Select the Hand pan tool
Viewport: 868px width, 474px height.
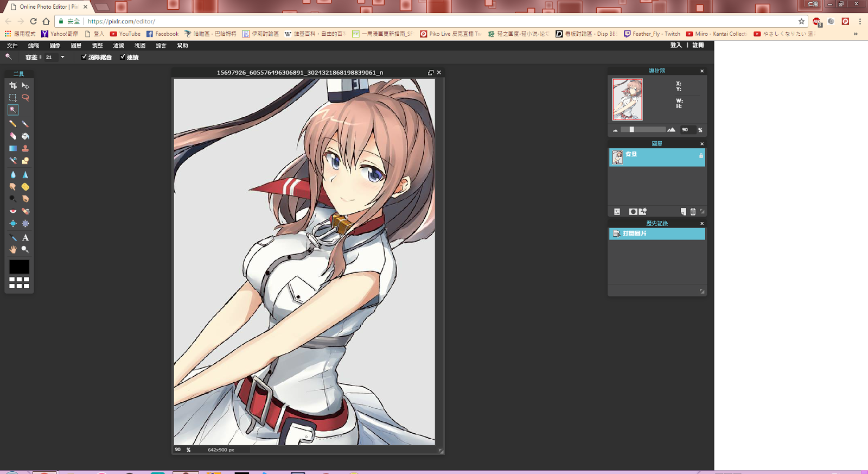[x=13, y=250]
